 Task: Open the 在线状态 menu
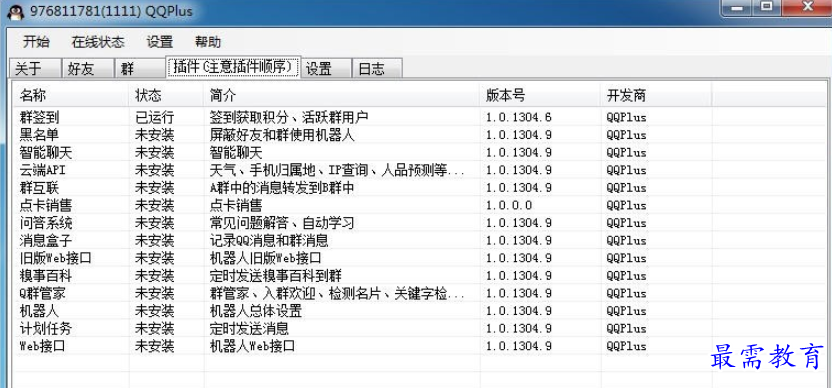(98, 42)
